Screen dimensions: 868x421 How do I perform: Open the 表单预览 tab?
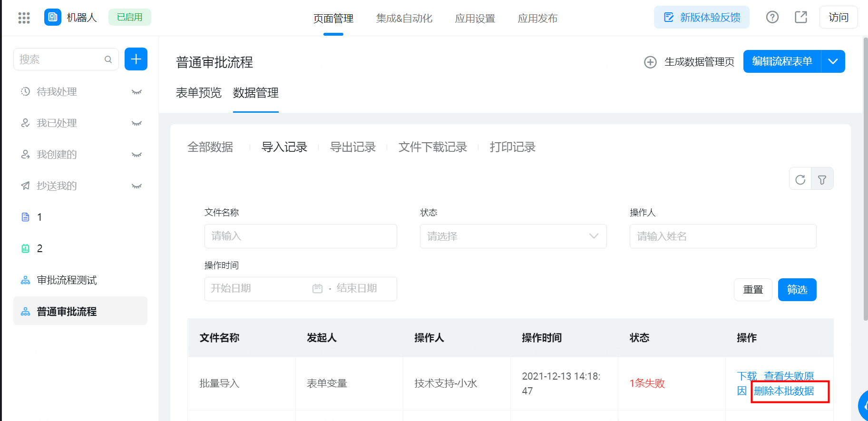tap(199, 93)
